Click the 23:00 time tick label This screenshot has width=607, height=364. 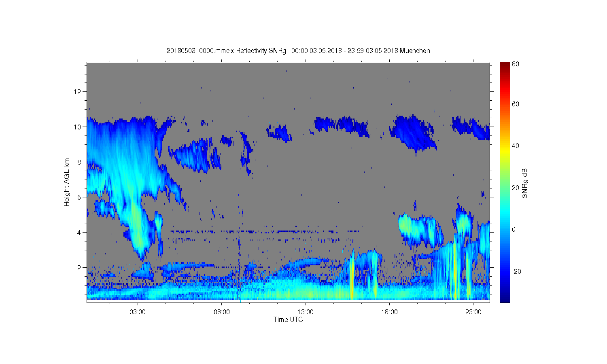pyautogui.click(x=473, y=312)
